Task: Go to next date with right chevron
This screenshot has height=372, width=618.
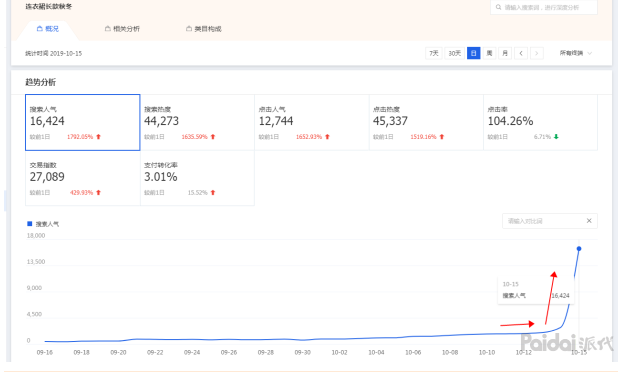Action: pyautogui.click(x=537, y=53)
